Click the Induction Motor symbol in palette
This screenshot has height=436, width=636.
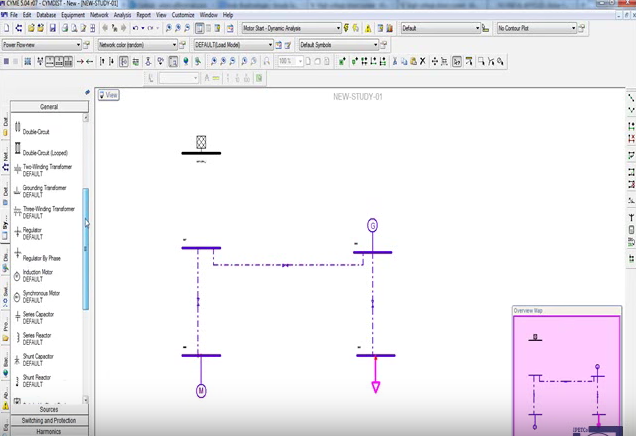(38, 275)
